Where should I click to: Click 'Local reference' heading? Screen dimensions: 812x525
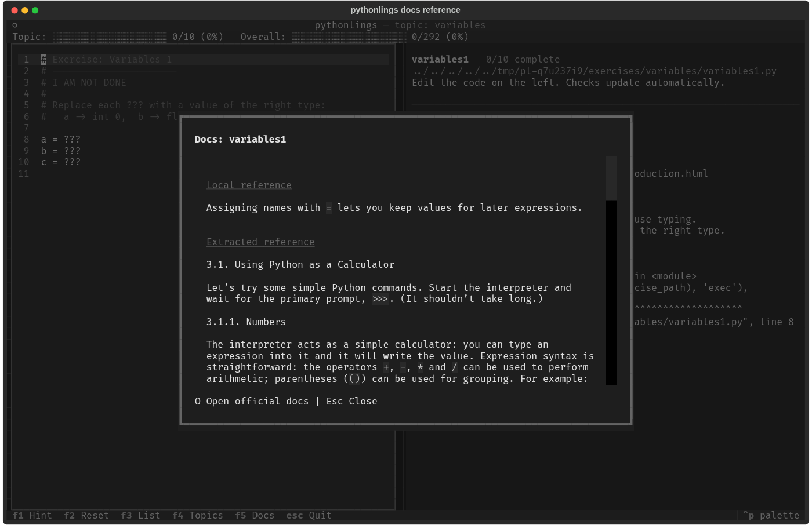[249, 185]
